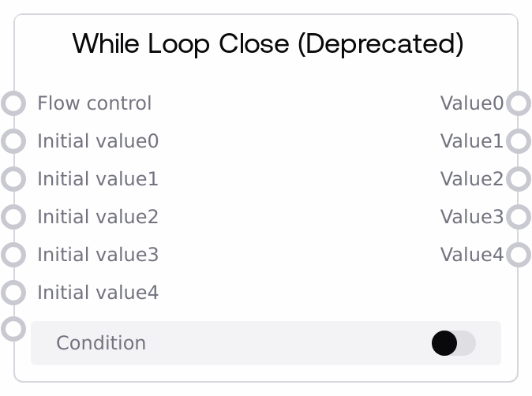Toggle the Condition switch
The image size is (532, 396).
(x=453, y=343)
